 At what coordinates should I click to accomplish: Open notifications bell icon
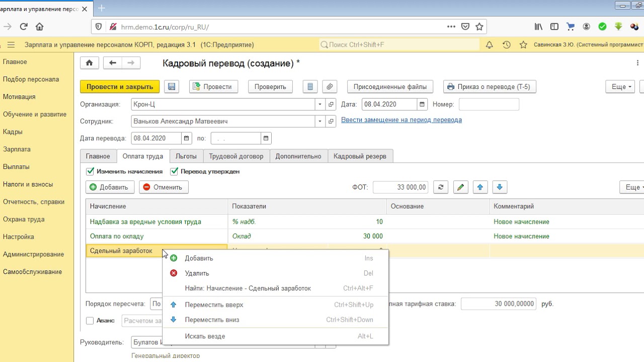(489, 45)
